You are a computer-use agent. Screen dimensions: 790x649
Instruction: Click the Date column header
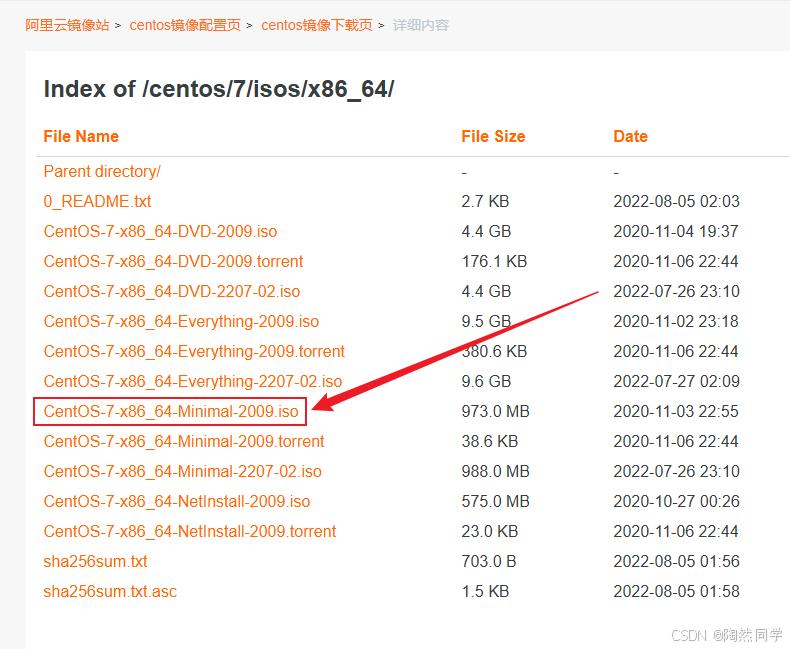click(x=630, y=137)
